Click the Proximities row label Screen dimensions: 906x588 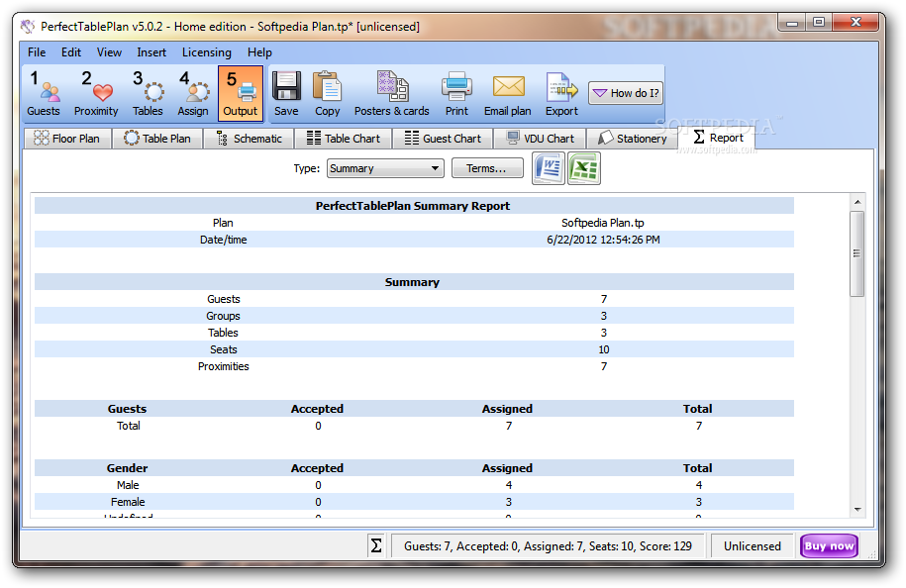click(223, 366)
